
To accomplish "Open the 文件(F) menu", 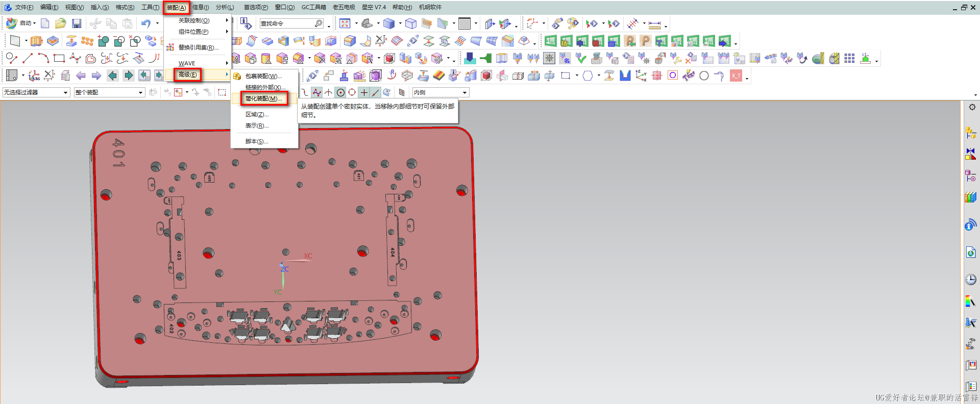I will 24,7.
